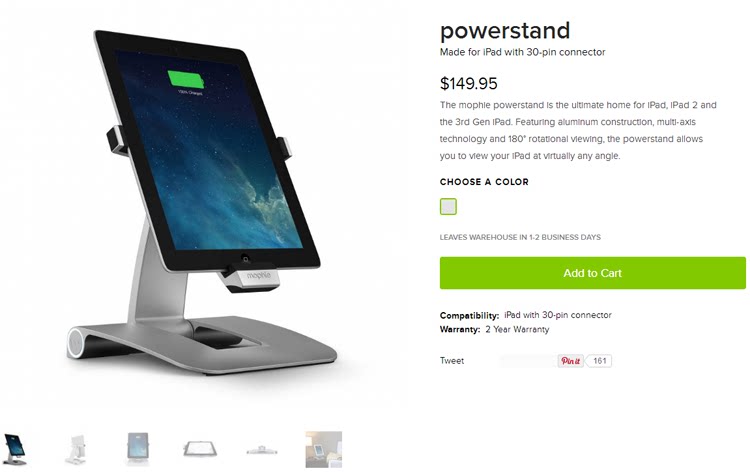Click the mophie powerstand description paragraph
This screenshot has height=475, width=750.
[578, 130]
